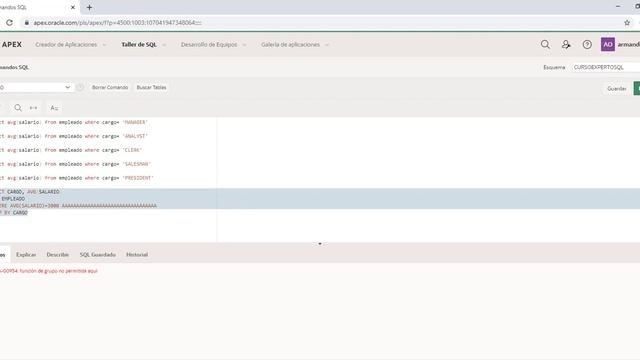This screenshot has height=360, width=640.
Task: Close the Comandos SQL browser tab
Action: 73,7
